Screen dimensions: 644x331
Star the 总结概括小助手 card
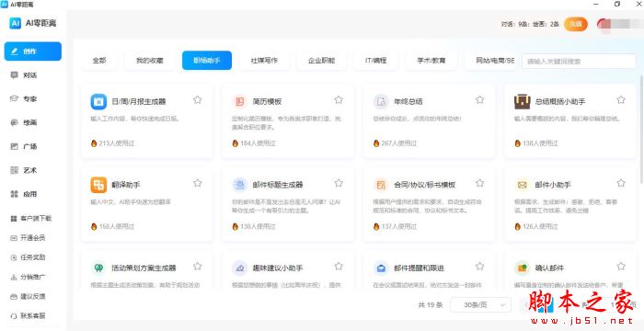click(621, 100)
